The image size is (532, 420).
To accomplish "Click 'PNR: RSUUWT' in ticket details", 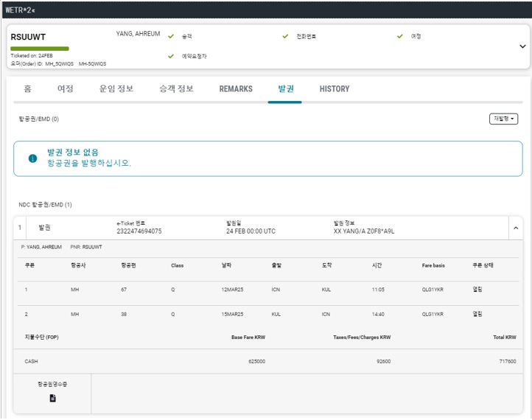I will pyautogui.click(x=86, y=247).
